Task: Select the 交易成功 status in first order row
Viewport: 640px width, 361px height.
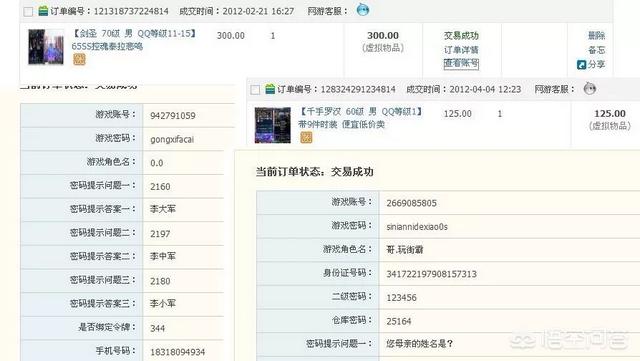Action: pos(461,36)
